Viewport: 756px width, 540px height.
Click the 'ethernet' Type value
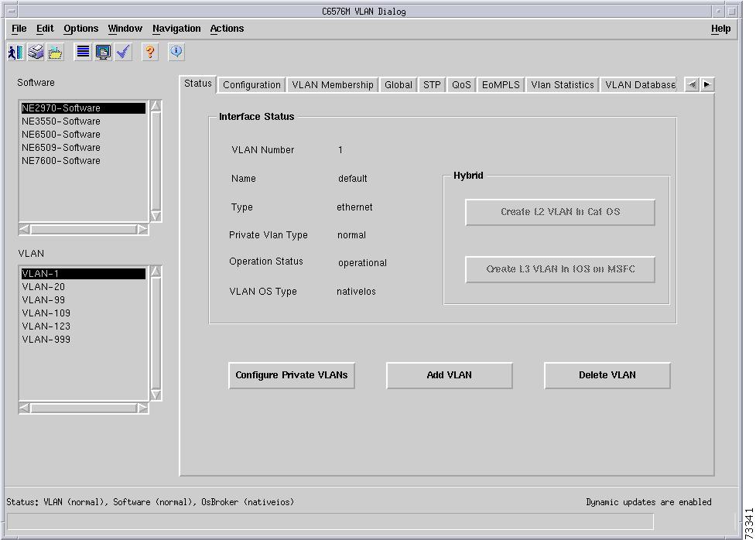(355, 207)
